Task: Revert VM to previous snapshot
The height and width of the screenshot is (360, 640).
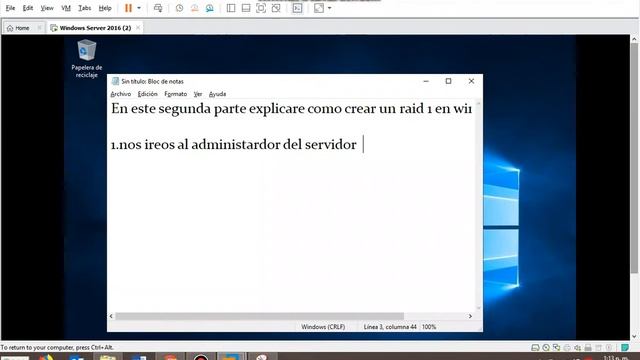Action: pyautogui.click(x=194, y=8)
